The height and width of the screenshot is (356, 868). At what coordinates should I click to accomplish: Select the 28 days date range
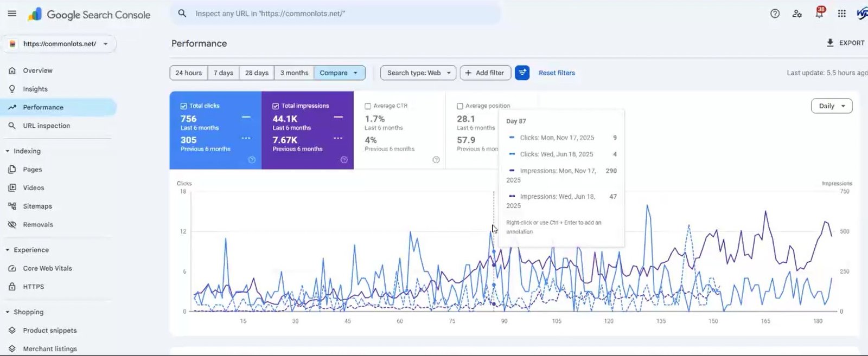coord(257,73)
